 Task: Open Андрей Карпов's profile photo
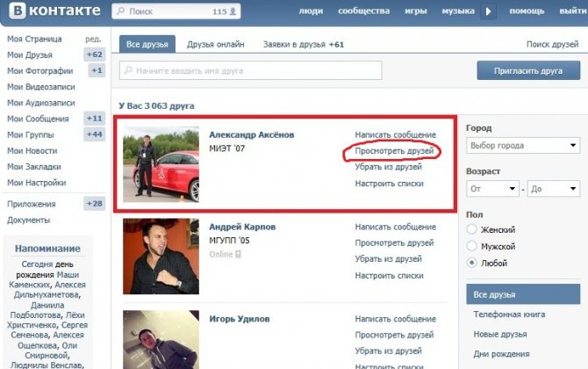[161, 256]
